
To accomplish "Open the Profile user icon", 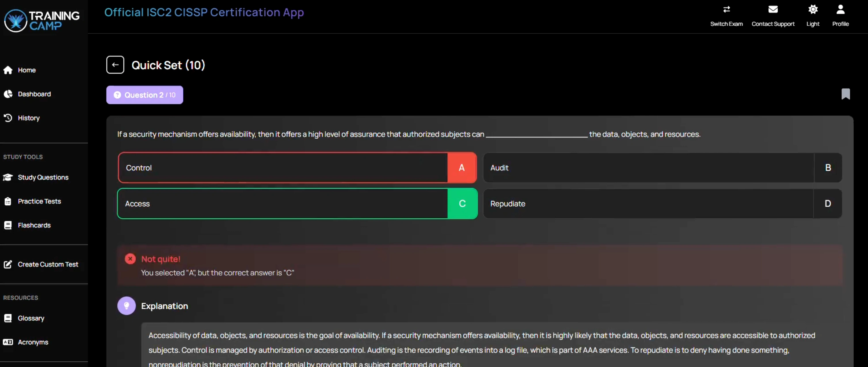I will pyautogui.click(x=840, y=10).
